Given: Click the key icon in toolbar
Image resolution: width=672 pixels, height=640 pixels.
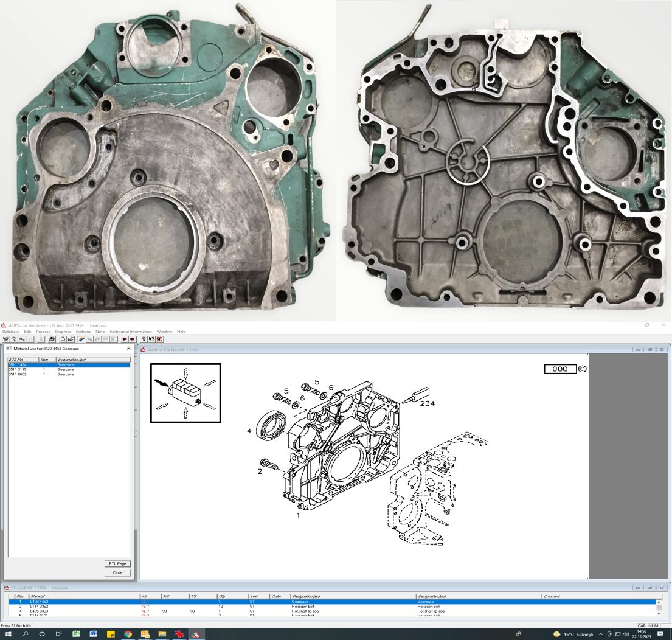Looking at the screenshot, I should (22, 339).
